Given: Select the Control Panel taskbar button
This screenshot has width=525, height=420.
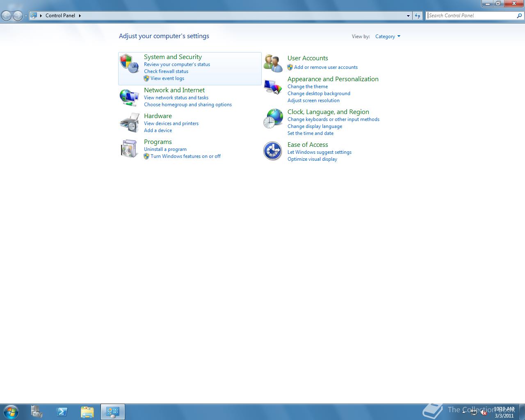Looking at the screenshot, I should tap(112, 412).
